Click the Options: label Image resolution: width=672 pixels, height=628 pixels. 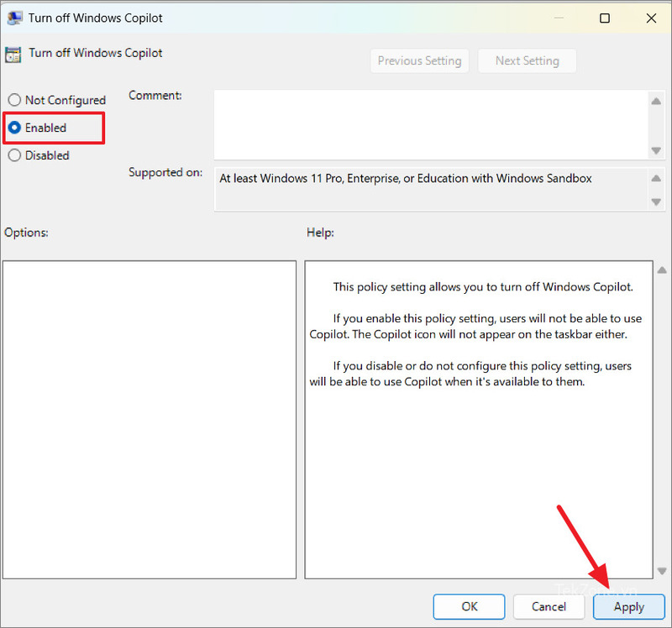pyautogui.click(x=26, y=233)
